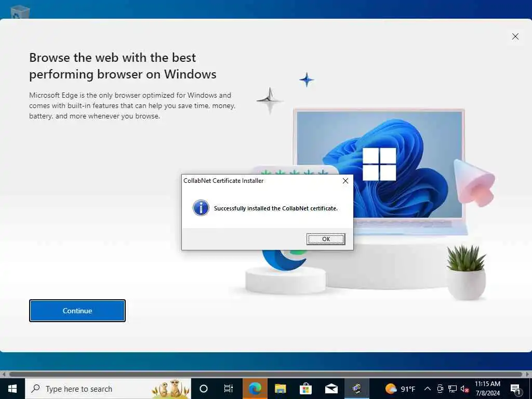Click the Continue button in the Edge welcome window
The height and width of the screenshot is (399, 532).
pos(77,311)
